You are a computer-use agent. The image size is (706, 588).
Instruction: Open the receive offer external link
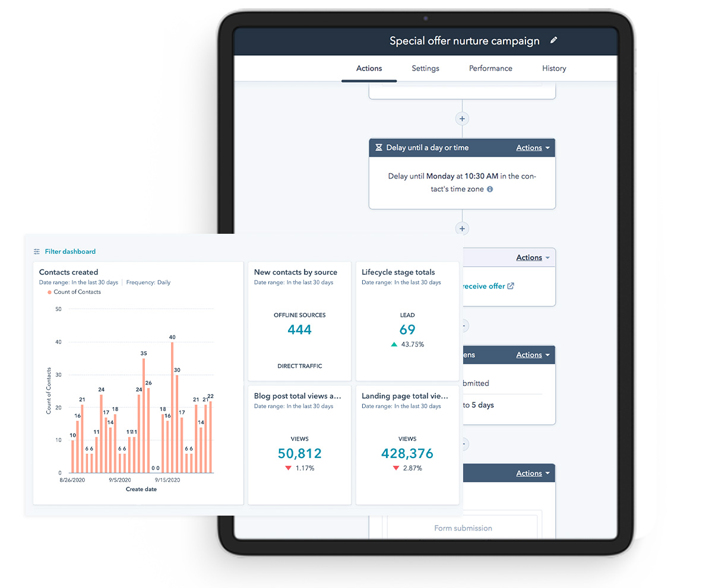coord(483,286)
